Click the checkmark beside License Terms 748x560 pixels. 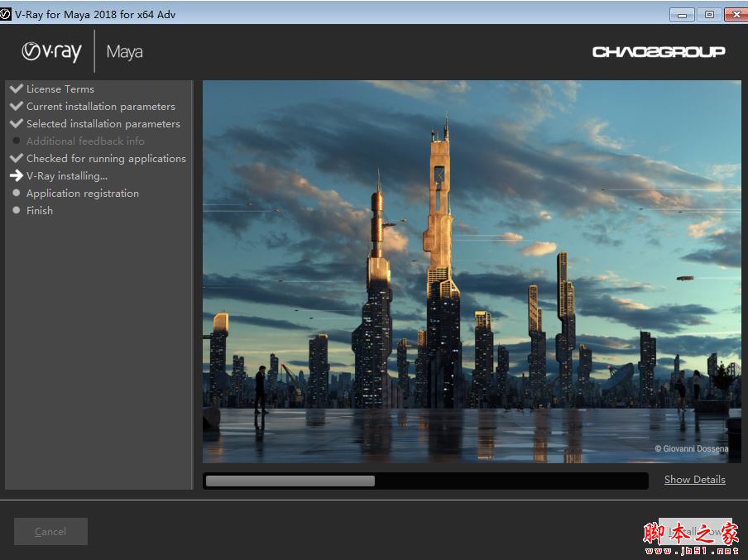pyautogui.click(x=17, y=89)
